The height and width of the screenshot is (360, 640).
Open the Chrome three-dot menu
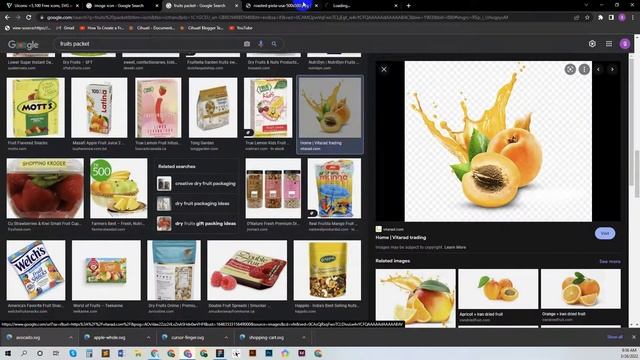633,18
